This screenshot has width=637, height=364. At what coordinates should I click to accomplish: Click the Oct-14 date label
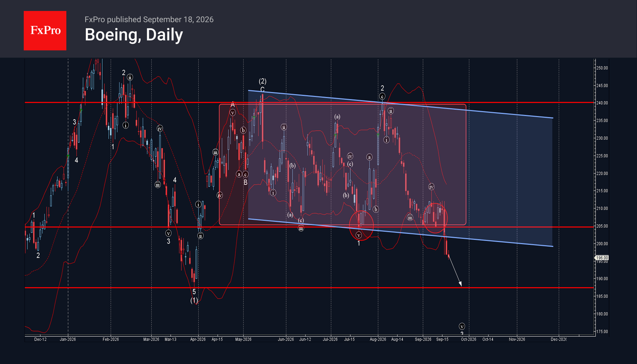coord(488,339)
